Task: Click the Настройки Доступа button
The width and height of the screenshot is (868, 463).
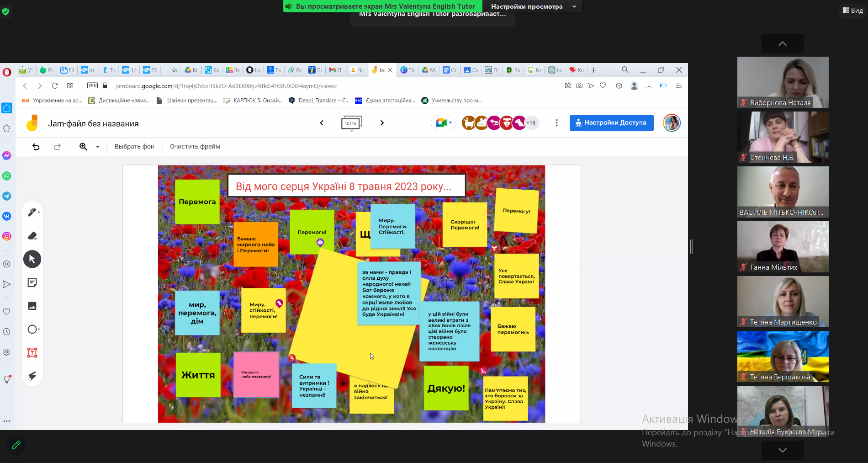Action: [x=611, y=122]
